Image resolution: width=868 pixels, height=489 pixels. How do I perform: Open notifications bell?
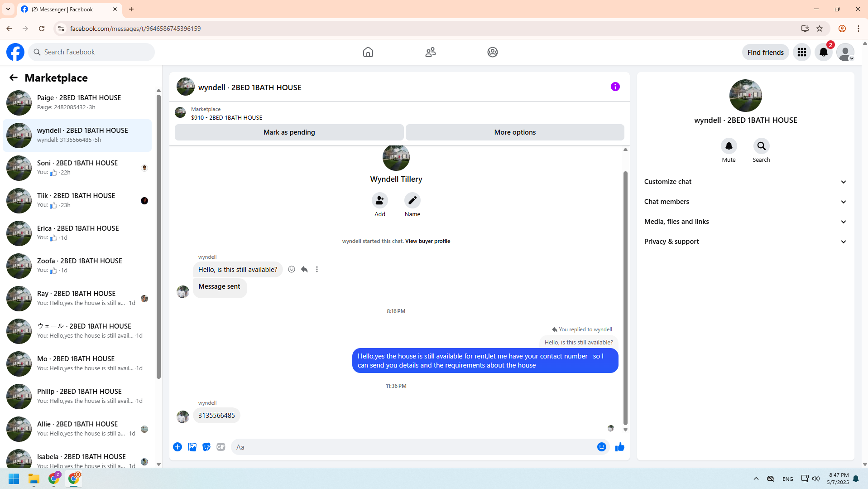[x=823, y=52]
